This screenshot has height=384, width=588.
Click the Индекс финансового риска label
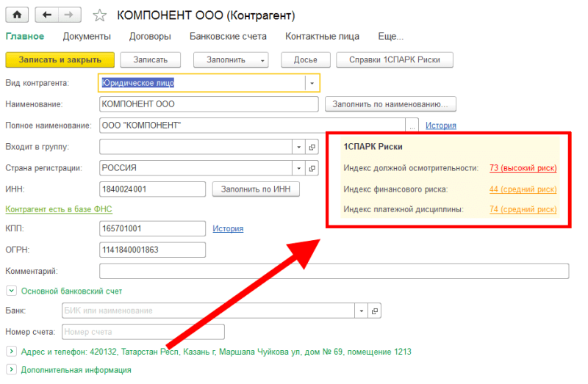point(395,189)
